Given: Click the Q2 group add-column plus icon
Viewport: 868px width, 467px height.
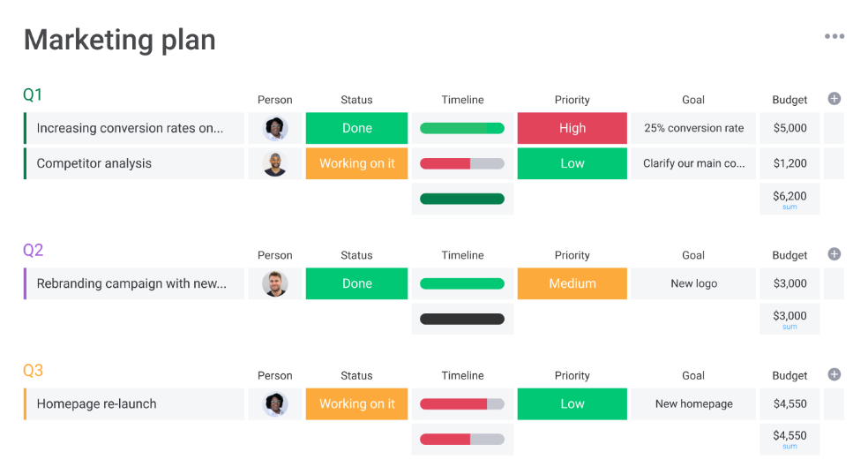Looking at the screenshot, I should click(834, 254).
